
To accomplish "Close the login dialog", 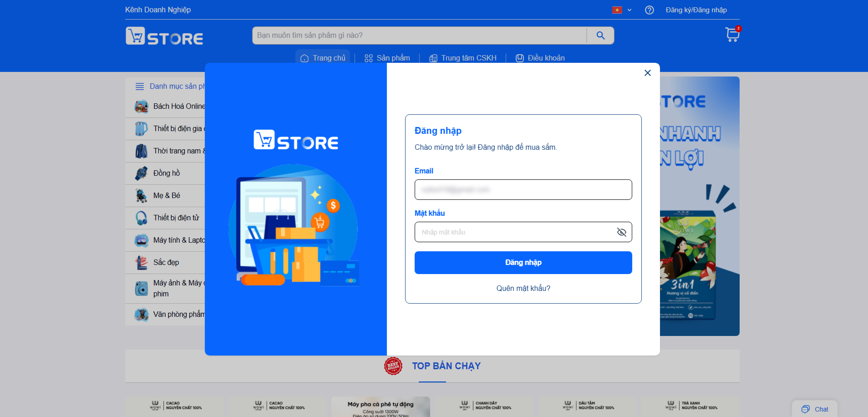I will tap(647, 73).
